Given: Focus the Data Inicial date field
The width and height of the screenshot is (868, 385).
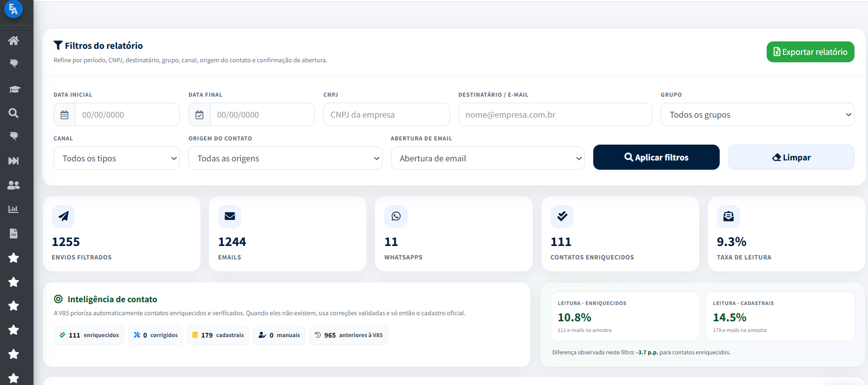Looking at the screenshot, I should (127, 115).
